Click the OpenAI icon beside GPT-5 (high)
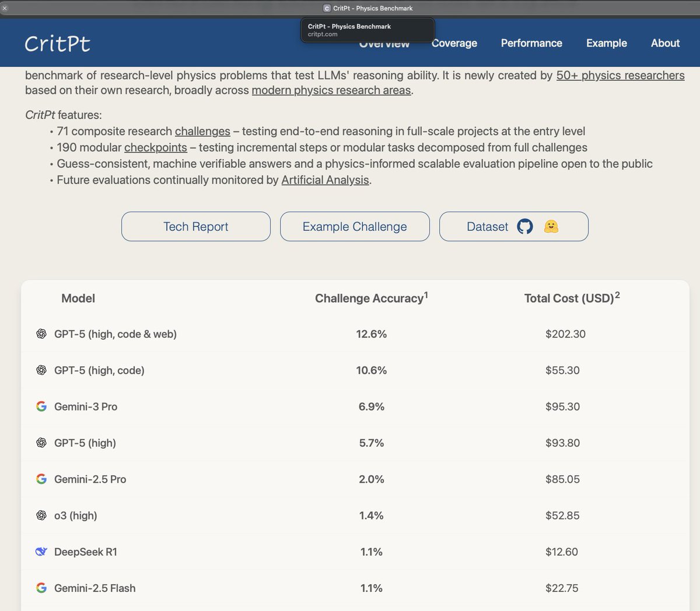Viewport: 700px width, 611px height. (41, 443)
